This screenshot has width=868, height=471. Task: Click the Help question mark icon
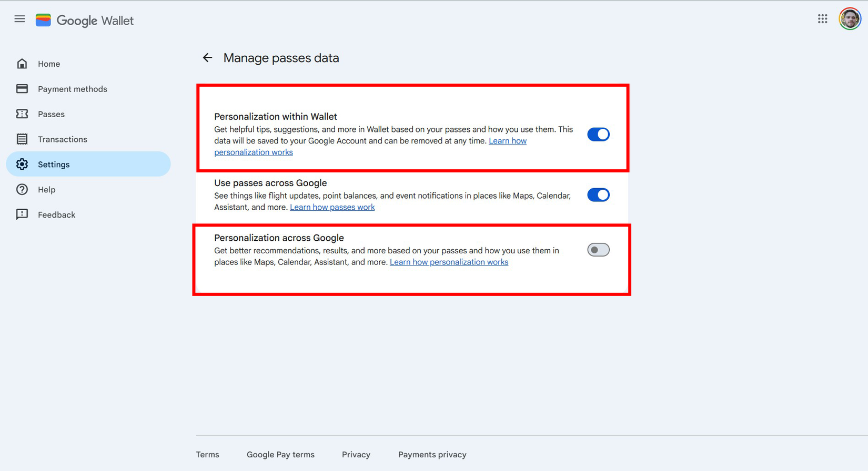22,190
